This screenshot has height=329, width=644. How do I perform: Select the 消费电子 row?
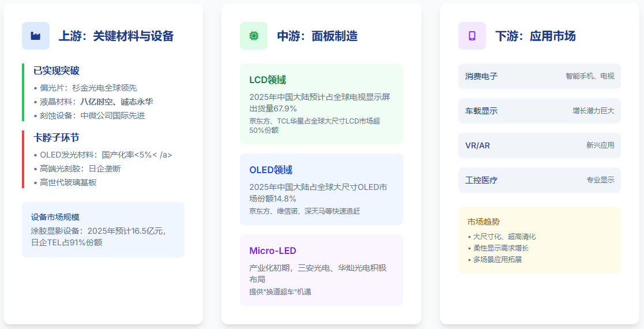539,76
